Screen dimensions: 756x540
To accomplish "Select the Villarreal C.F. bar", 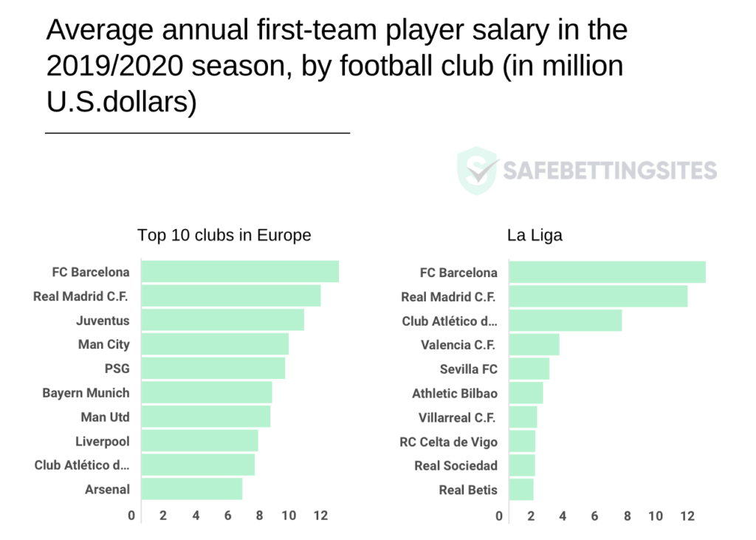I will [523, 417].
